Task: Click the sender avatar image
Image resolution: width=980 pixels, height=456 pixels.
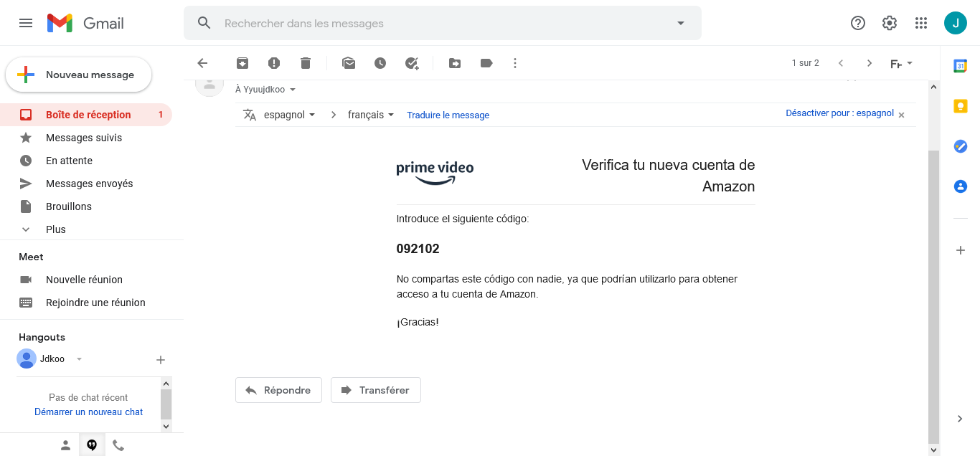Action: point(209,85)
